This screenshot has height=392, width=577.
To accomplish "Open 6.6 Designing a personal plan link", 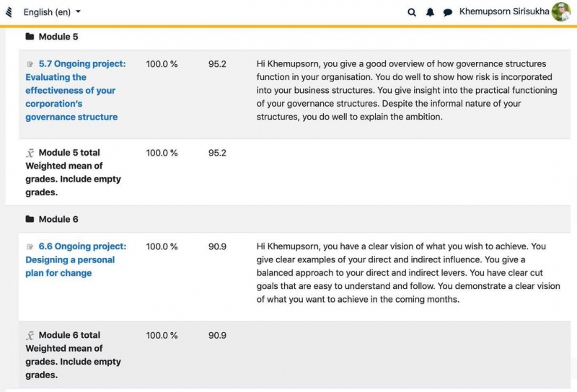I will click(x=76, y=259).
